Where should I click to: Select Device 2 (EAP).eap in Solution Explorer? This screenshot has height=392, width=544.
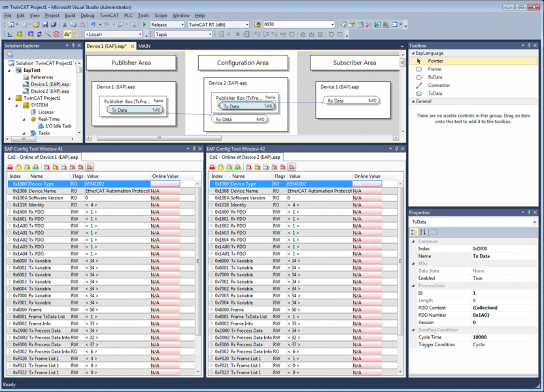click(50, 91)
